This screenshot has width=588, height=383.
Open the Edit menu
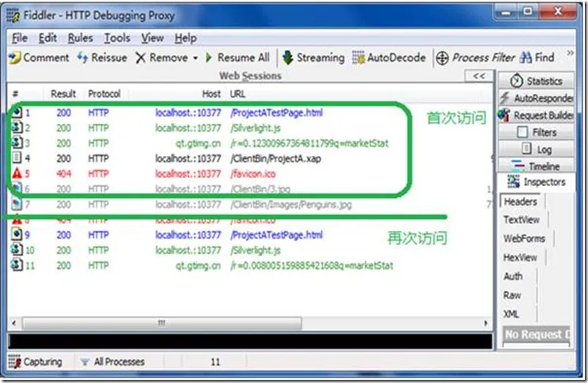coord(47,38)
